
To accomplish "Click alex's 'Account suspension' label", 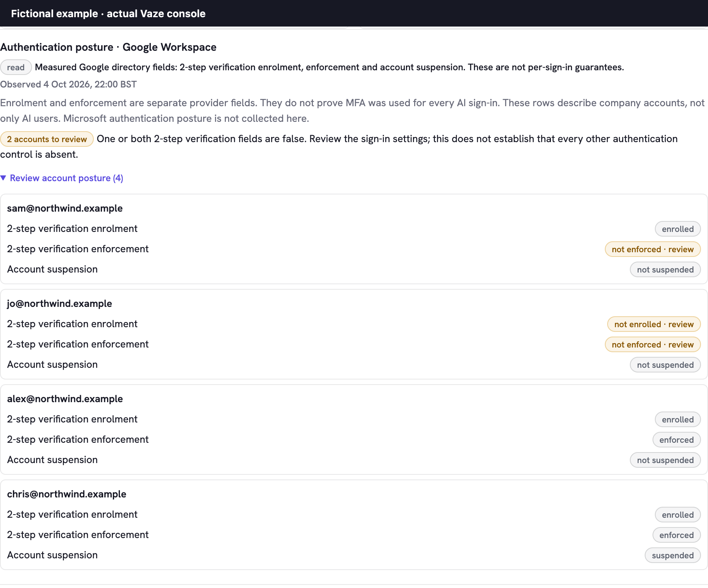I will click(x=52, y=460).
